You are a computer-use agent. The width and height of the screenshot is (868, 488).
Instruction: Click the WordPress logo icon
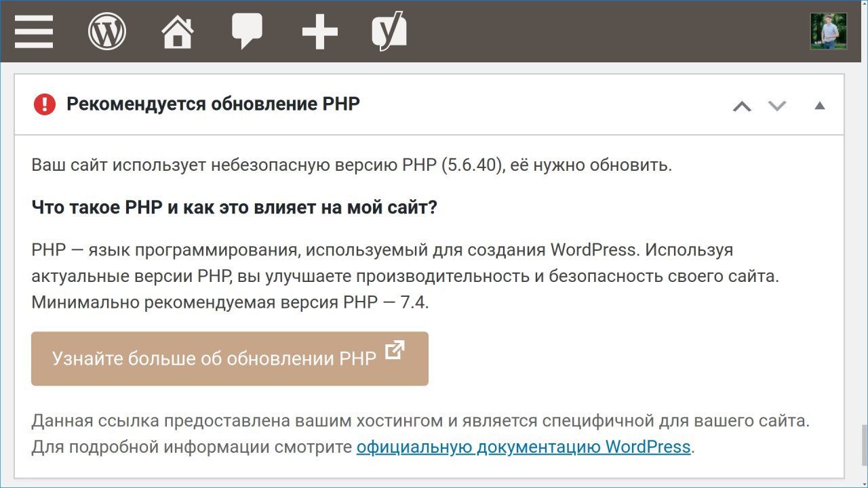pyautogui.click(x=107, y=31)
